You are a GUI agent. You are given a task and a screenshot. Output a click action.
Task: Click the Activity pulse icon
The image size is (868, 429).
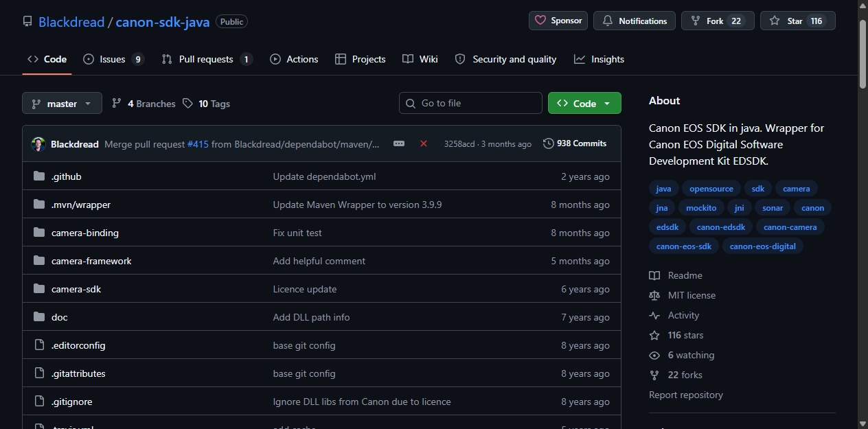tap(654, 315)
